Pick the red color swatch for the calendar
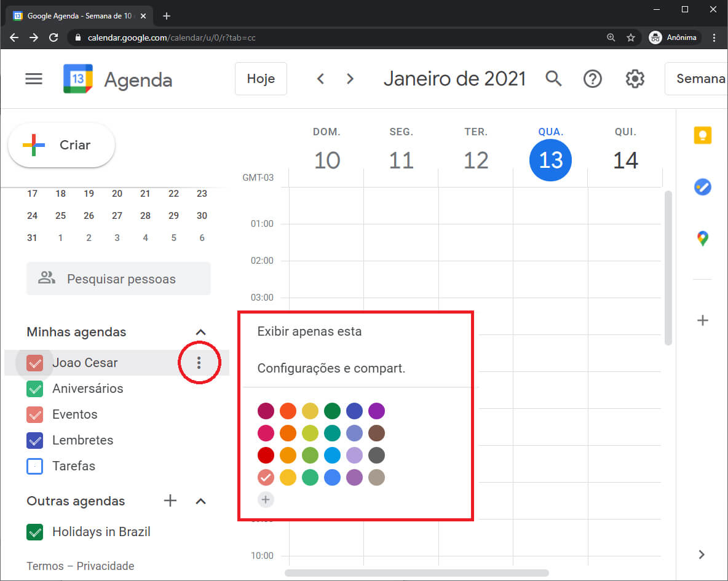This screenshot has width=728, height=581. tap(266, 455)
